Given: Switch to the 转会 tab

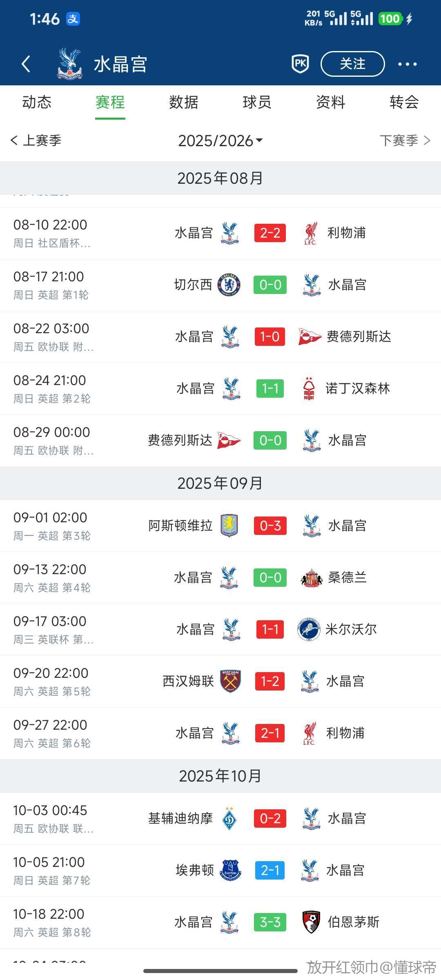Looking at the screenshot, I should click(404, 102).
